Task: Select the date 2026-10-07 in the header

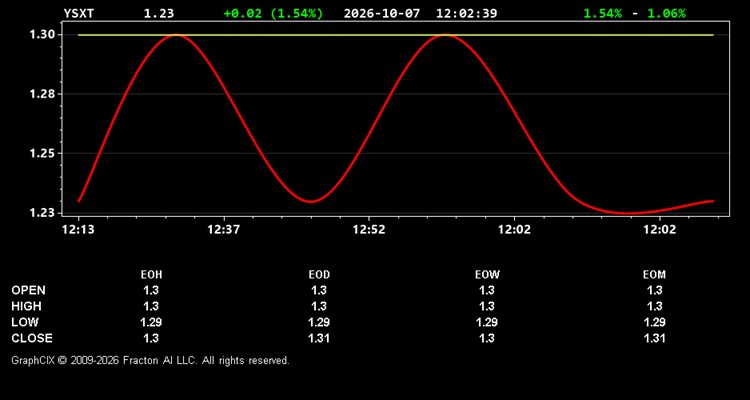Action: 382,13
